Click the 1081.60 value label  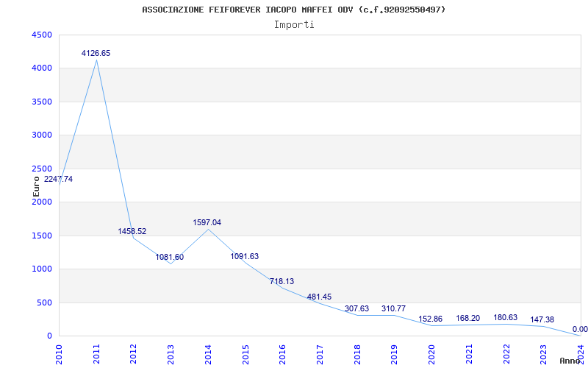pyautogui.click(x=170, y=257)
